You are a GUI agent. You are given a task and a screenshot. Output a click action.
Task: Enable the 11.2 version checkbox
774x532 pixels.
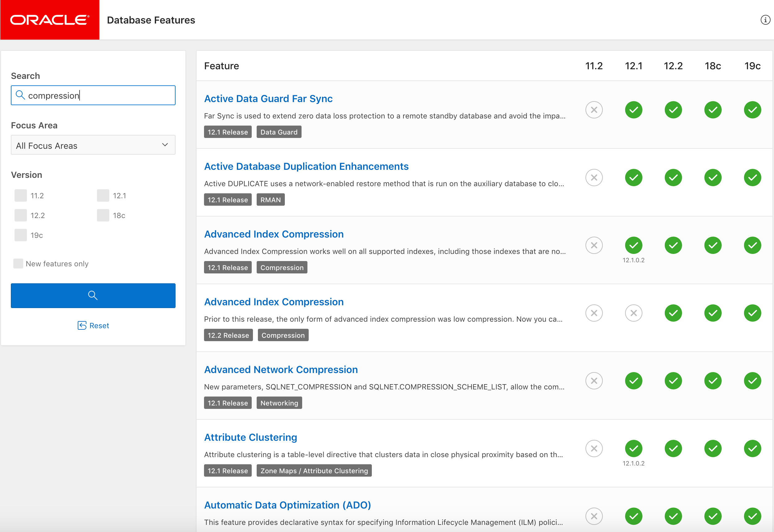(21, 196)
